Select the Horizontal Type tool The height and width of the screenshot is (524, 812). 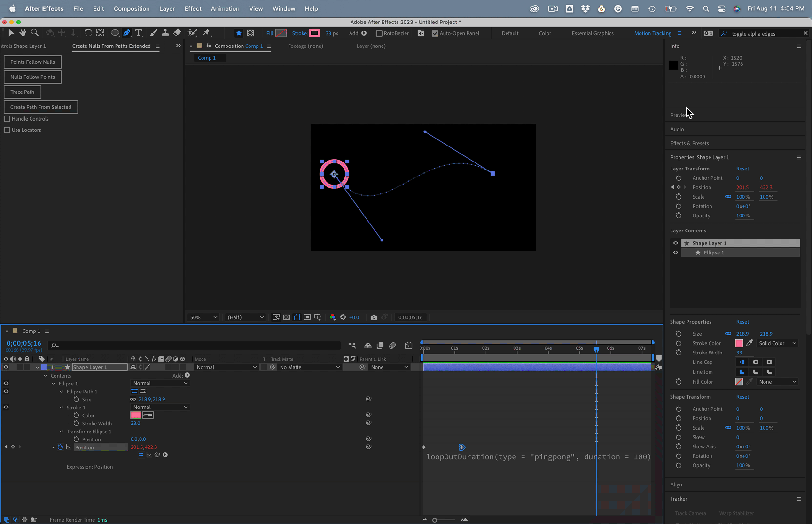[x=139, y=33]
